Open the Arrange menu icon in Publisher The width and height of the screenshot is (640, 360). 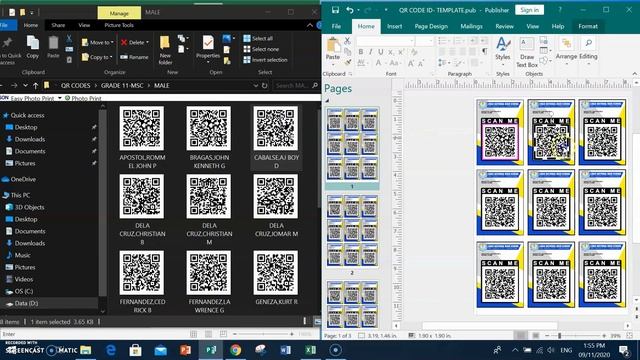tap(566, 43)
